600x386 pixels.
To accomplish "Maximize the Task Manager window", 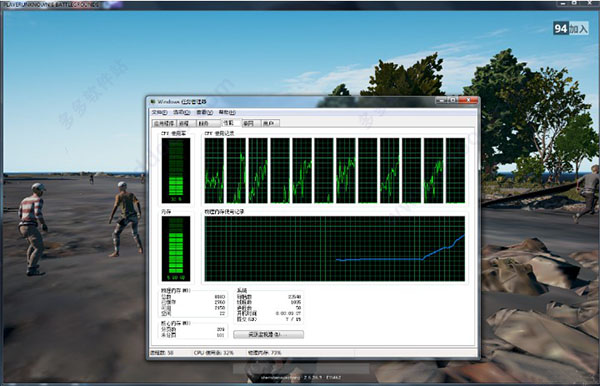I will click(452, 100).
